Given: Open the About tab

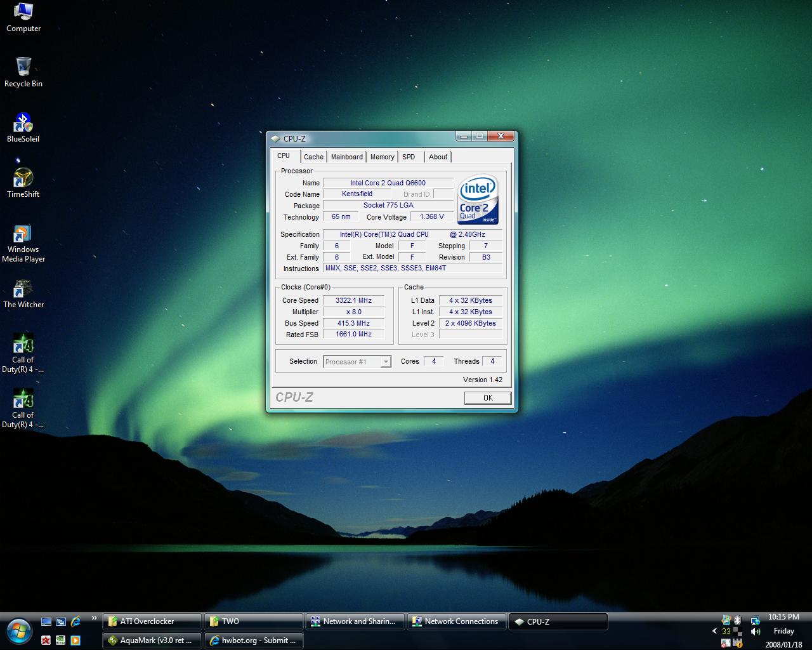Looking at the screenshot, I should pyautogui.click(x=438, y=157).
